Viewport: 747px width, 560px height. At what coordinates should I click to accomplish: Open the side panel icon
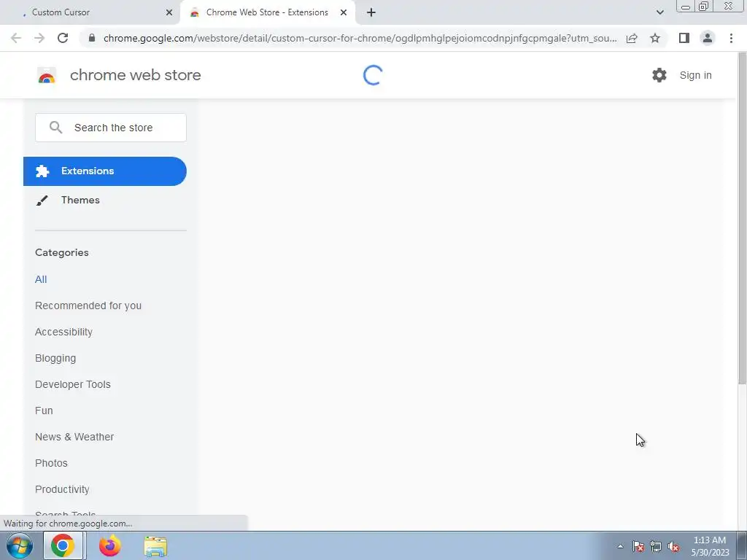tap(684, 38)
